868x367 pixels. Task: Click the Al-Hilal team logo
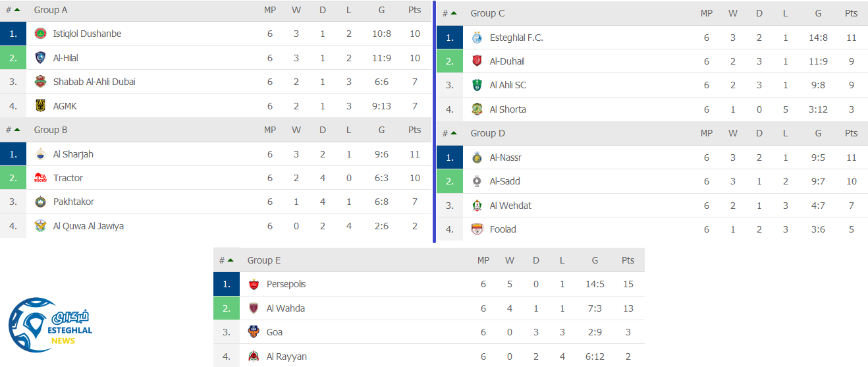point(40,58)
